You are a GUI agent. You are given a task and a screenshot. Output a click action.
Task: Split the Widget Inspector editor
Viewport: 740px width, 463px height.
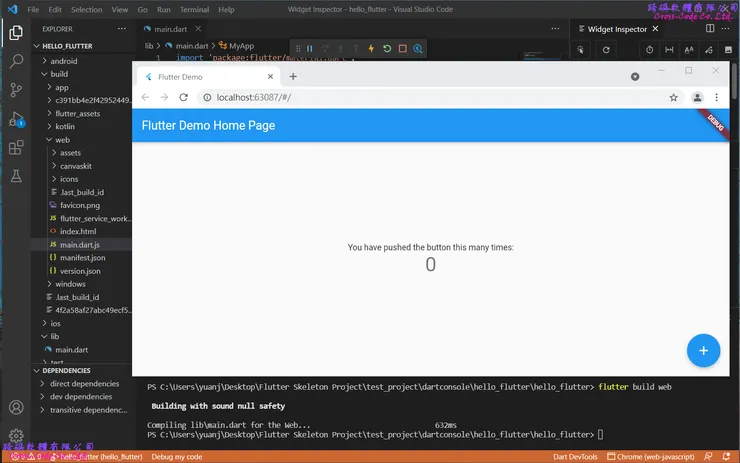click(x=710, y=28)
